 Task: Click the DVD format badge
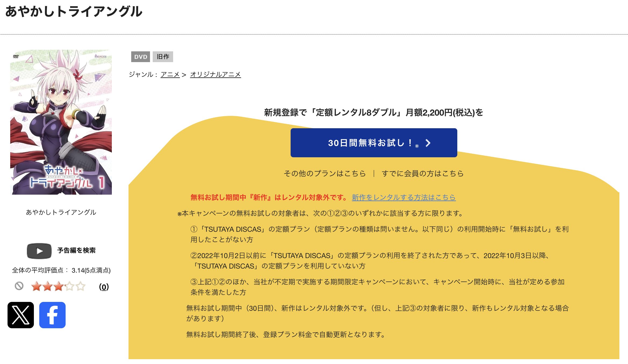click(141, 57)
